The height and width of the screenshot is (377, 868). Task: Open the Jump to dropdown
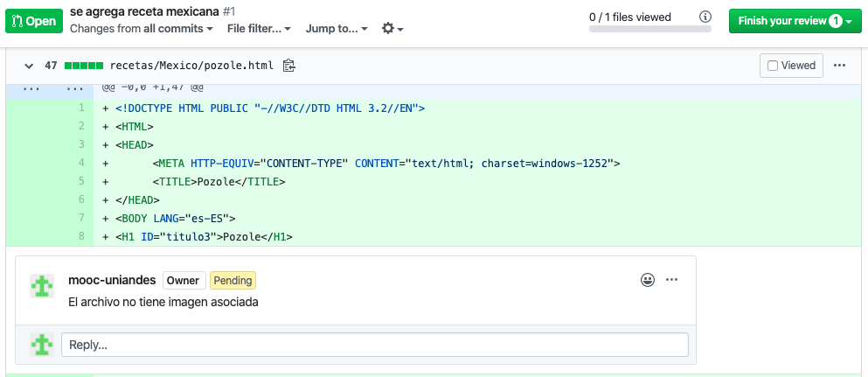pos(337,29)
